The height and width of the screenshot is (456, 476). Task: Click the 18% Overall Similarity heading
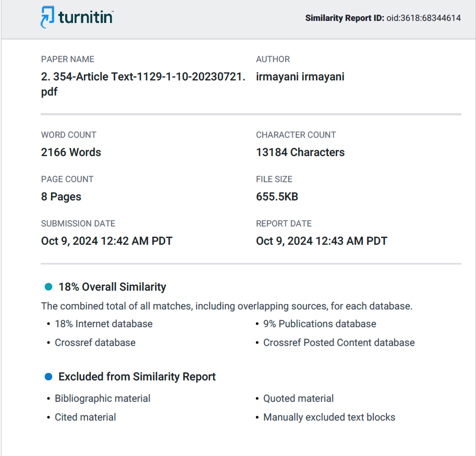click(x=112, y=287)
